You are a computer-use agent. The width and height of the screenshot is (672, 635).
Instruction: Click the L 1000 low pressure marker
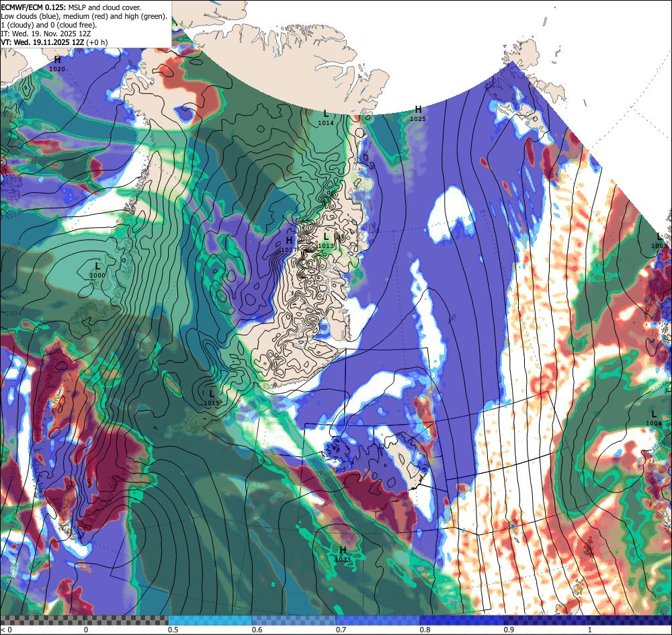click(97, 270)
